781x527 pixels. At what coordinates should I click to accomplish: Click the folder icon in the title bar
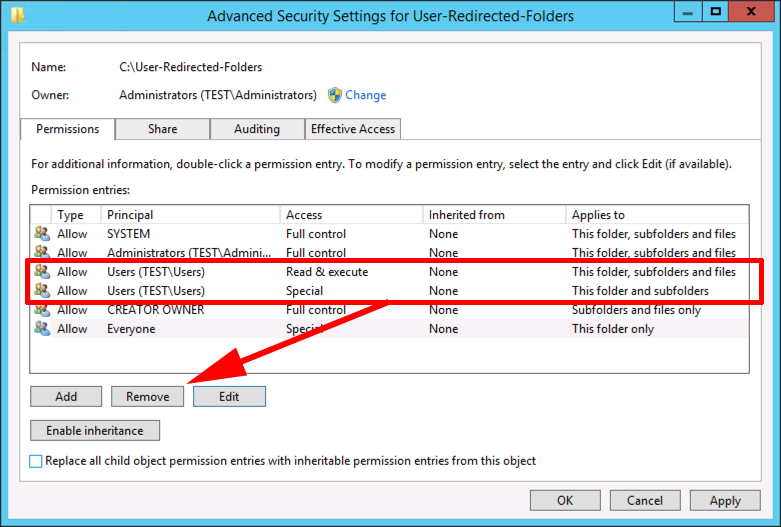click(17, 15)
